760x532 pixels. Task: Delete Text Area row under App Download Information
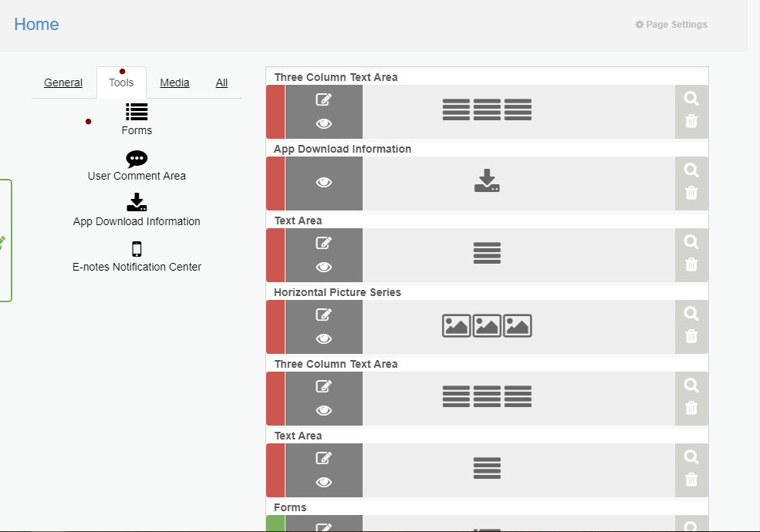click(x=691, y=264)
